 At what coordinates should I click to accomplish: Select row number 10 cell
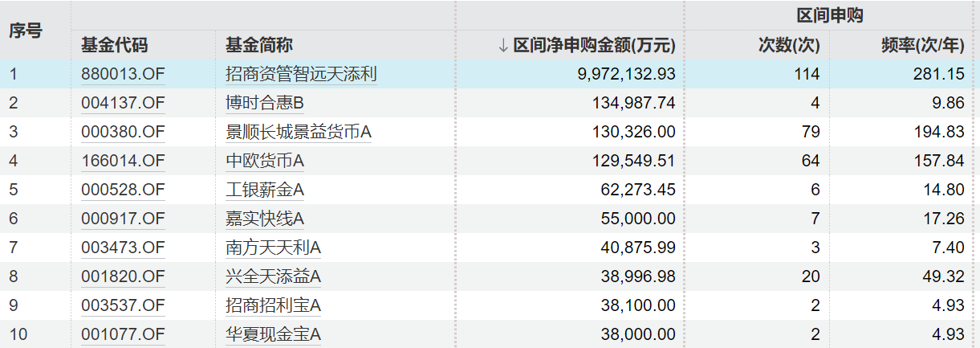[x=18, y=334]
